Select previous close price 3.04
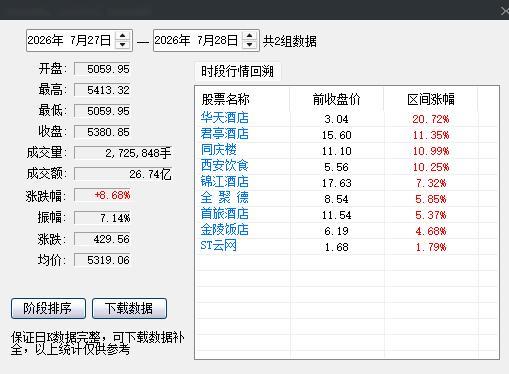509x374 pixels. [x=337, y=119]
